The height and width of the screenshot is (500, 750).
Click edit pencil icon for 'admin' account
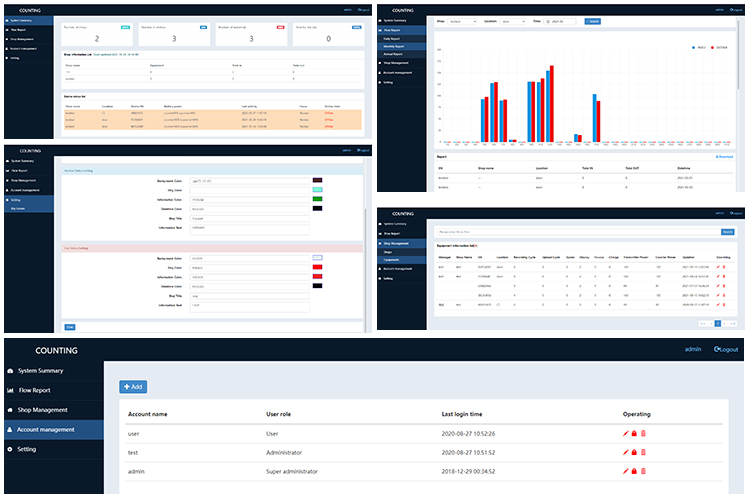point(626,470)
